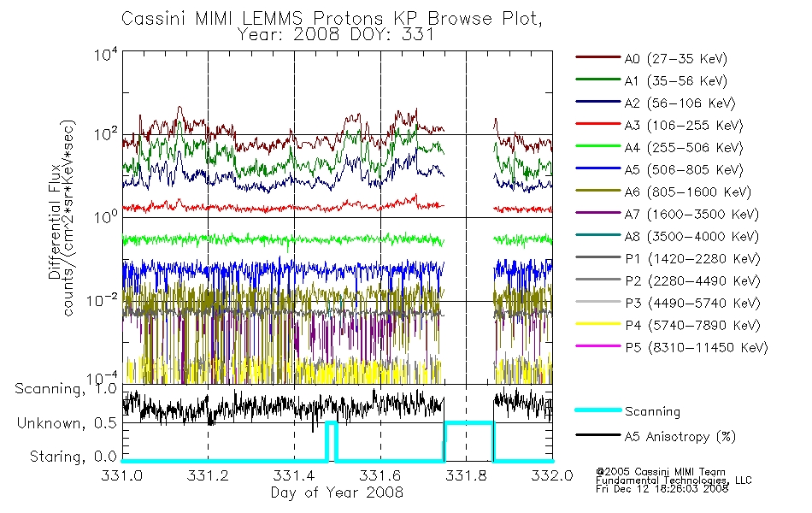
Task: Click the A3 (106-255 KeV) legend label
Action: [683, 126]
